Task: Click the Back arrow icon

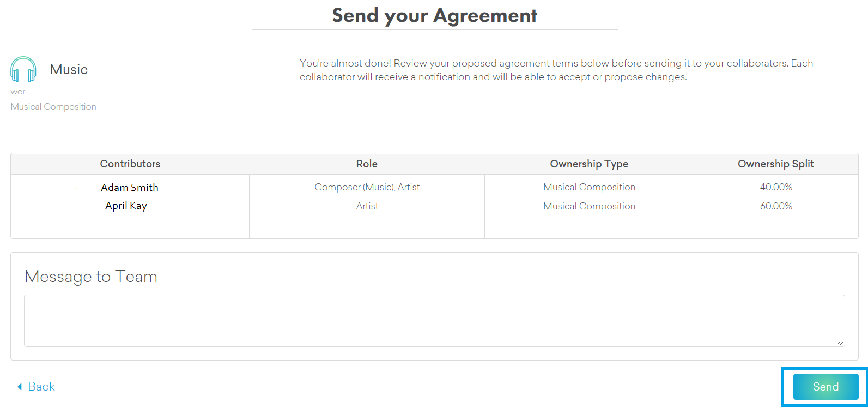Action: tap(20, 387)
